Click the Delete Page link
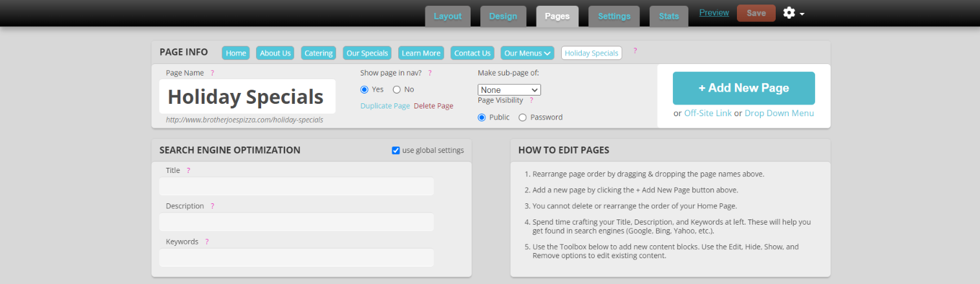This screenshot has width=980, height=284. click(433, 106)
